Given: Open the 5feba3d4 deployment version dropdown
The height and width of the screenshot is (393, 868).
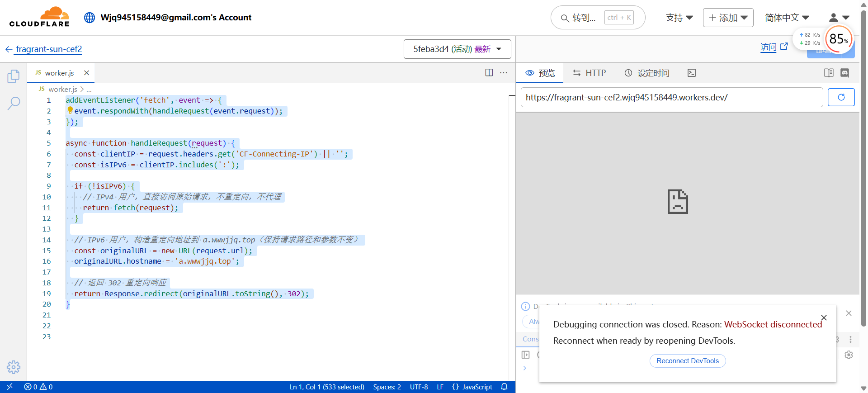Looking at the screenshot, I should [457, 49].
